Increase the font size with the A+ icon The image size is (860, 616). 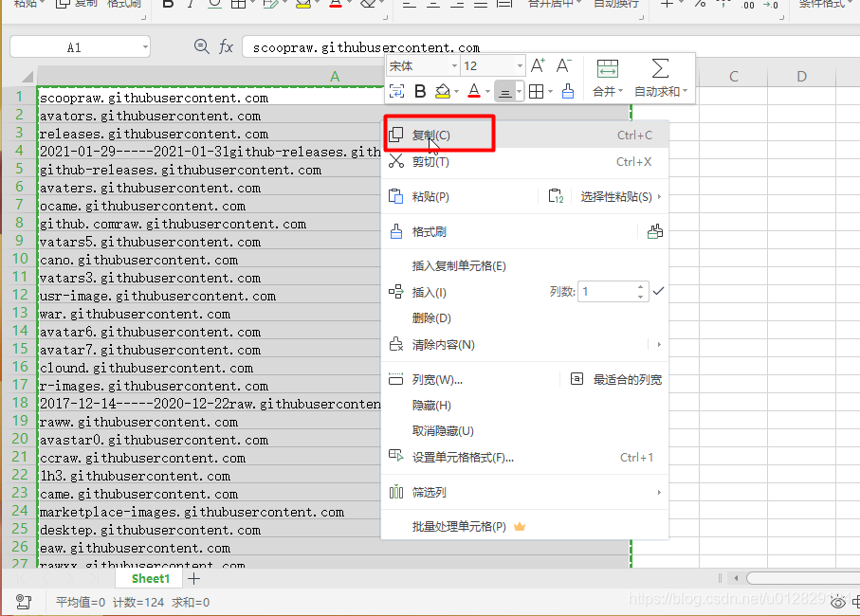pyautogui.click(x=538, y=65)
